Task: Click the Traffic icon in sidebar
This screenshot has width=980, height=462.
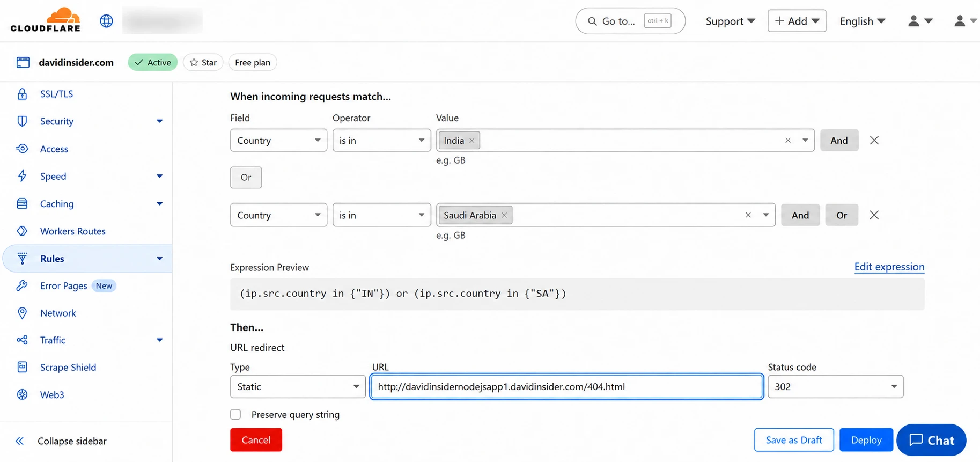Action: pyautogui.click(x=22, y=340)
